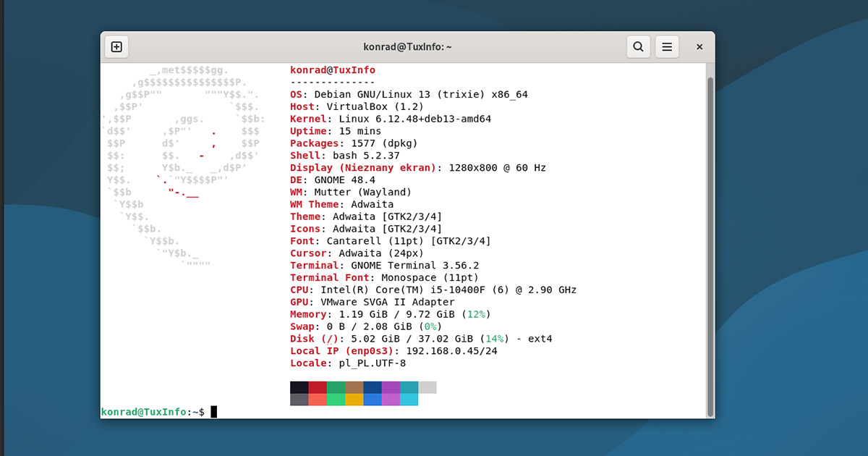Viewport: 868px width, 456px height.
Task: Click the 'CPU: Intel(R) Core(TM) i5-10400F' line
Action: pos(433,290)
